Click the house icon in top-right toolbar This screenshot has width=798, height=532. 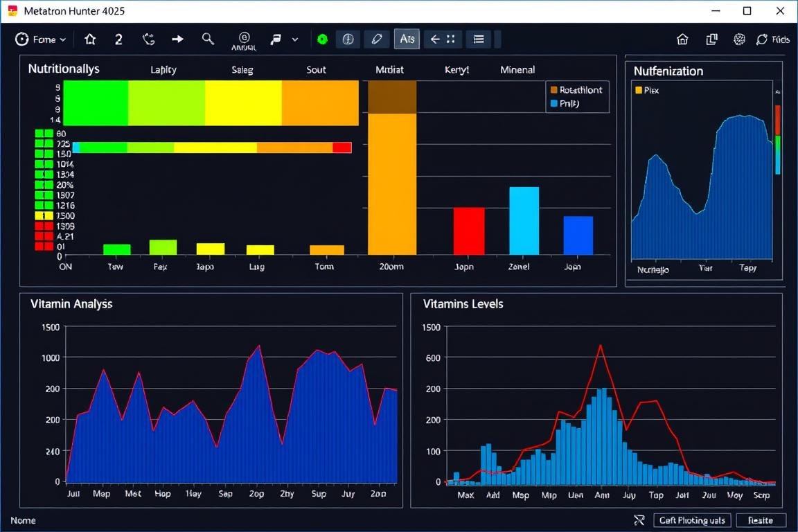pos(682,39)
